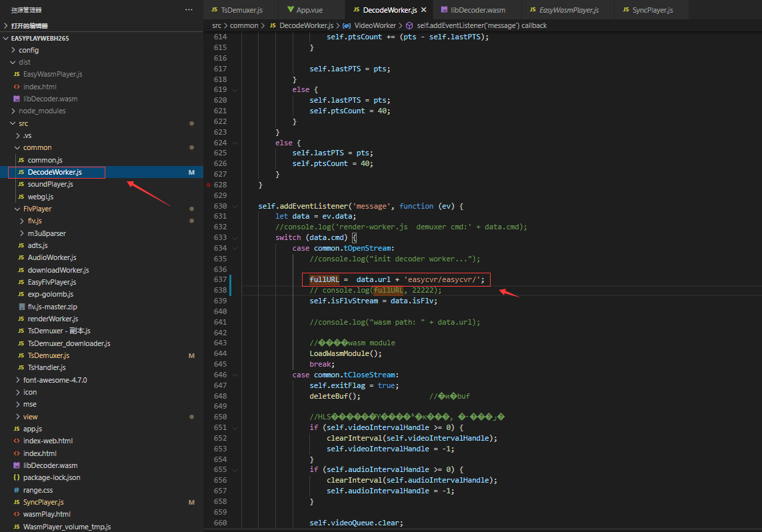Open EasyFlvPlayer.js file
The image size is (762, 532).
(101, 282)
